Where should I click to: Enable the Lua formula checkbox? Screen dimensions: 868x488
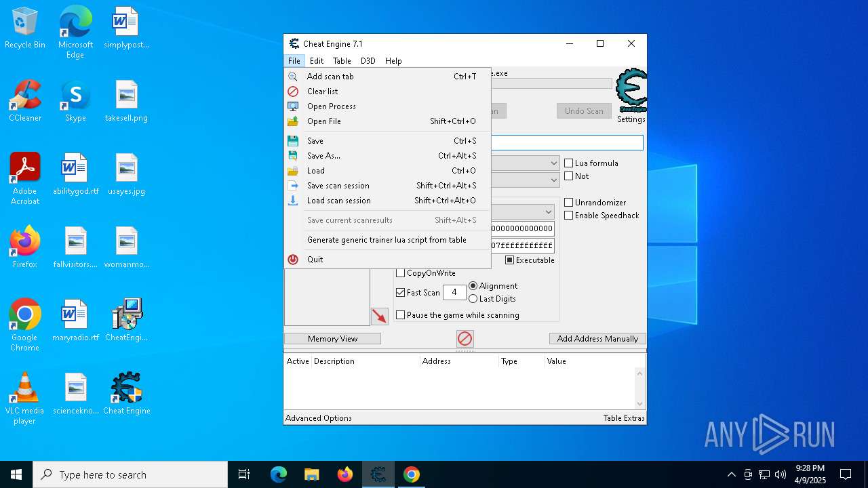[x=569, y=163]
